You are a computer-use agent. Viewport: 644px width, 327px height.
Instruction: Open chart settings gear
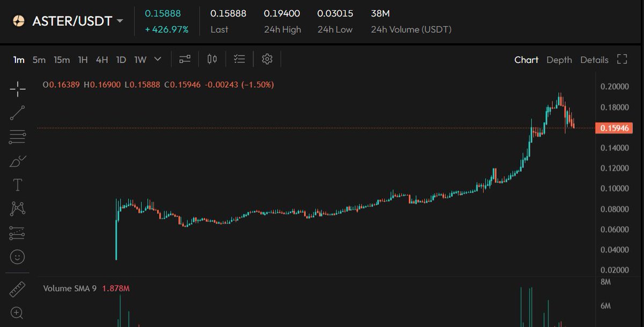click(x=267, y=60)
